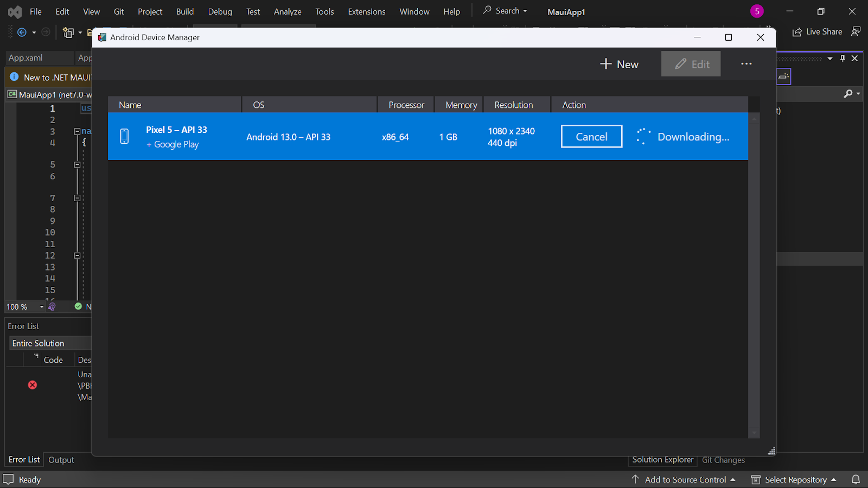
Task: Open the user account avatar
Action: click(757, 11)
